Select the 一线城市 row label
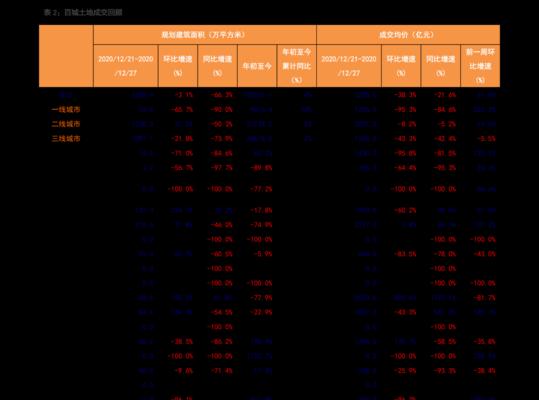Viewport: 539px width, 400px height. (66, 110)
